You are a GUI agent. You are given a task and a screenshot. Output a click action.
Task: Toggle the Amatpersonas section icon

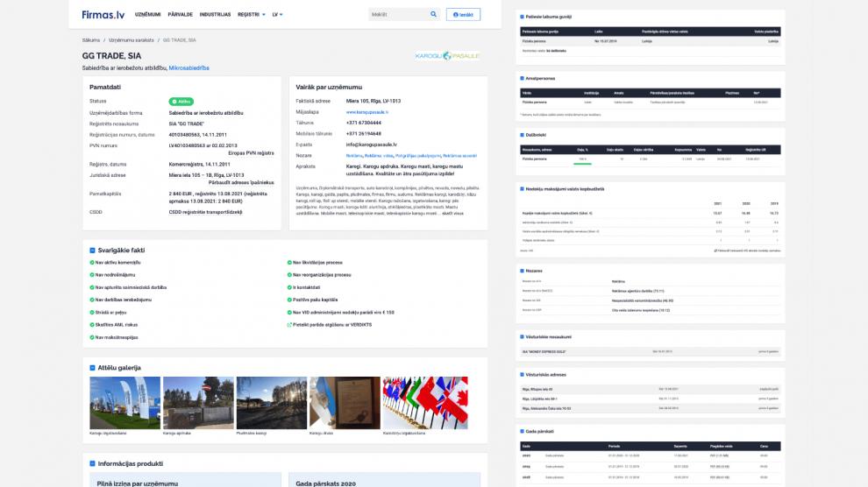tap(521, 78)
